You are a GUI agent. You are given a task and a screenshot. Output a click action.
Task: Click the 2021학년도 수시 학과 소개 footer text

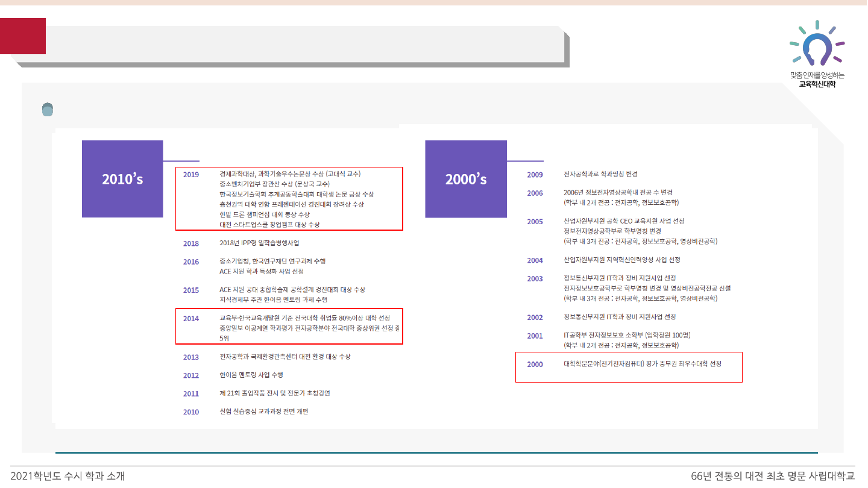[x=68, y=477]
